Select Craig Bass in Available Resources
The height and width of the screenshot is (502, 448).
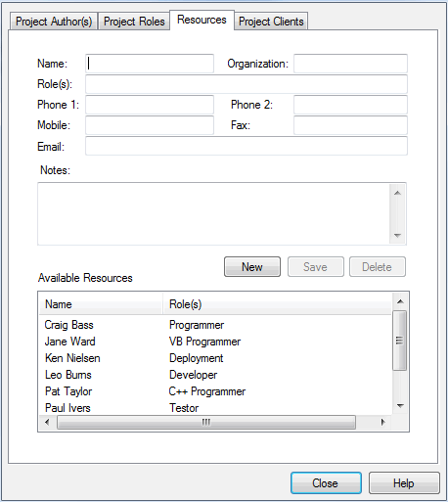click(215, 325)
